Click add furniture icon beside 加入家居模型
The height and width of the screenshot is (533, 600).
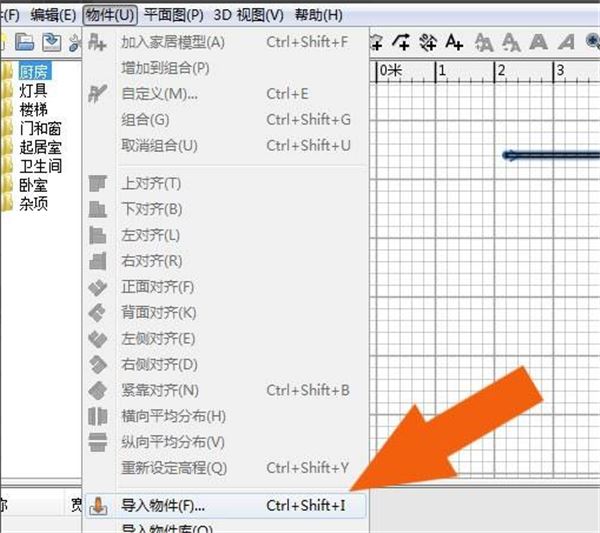(x=96, y=42)
